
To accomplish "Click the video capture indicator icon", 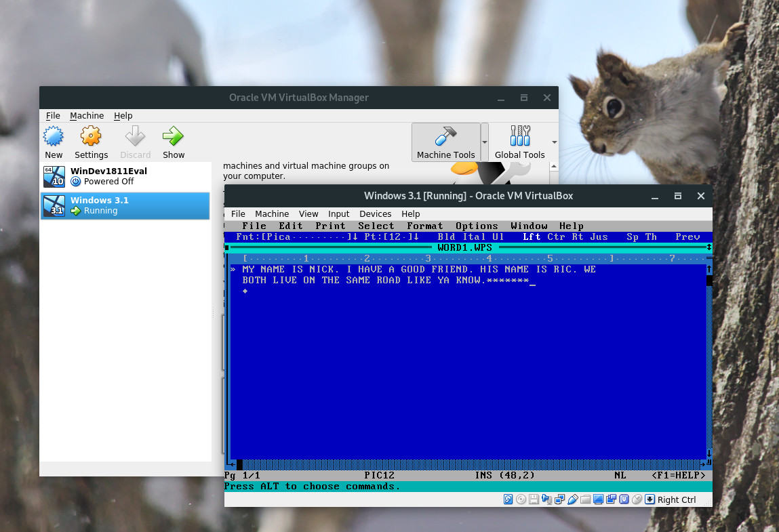I will point(611,499).
